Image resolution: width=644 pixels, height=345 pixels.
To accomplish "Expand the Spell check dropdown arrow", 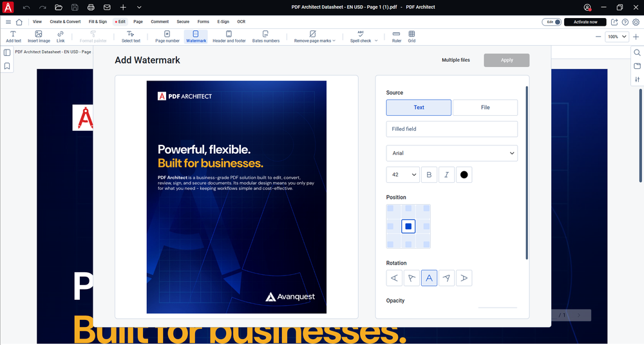I will 376,41.
